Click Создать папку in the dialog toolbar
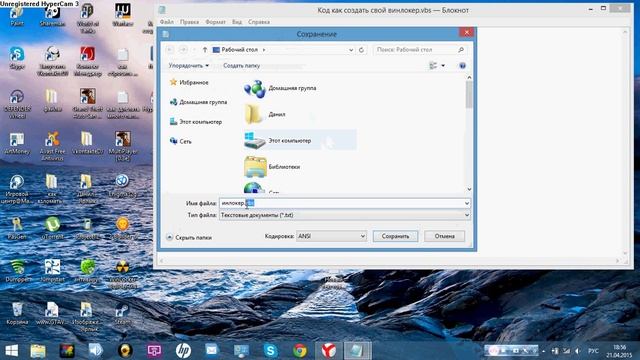The height and width of the screenshot is (360, 640). click(x=241, y=65)
